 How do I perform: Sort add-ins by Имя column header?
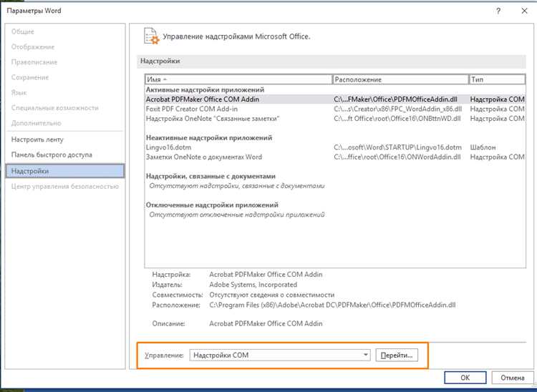pos(238,79)
